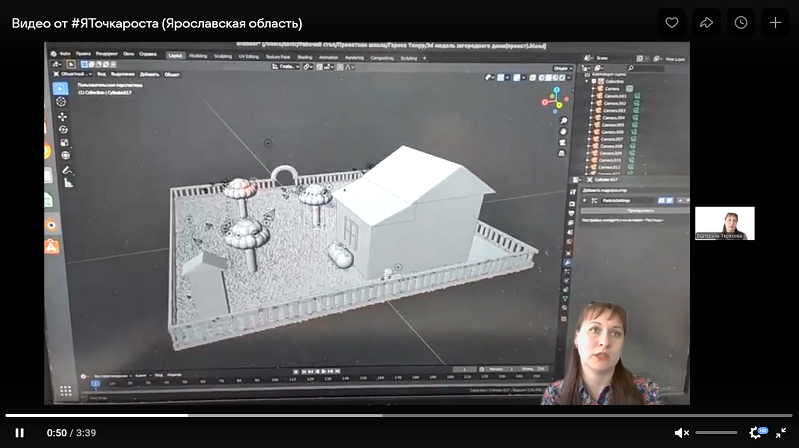799x448 pixels.
Task: Open the Blender logo menu
Action: (54, 54)
